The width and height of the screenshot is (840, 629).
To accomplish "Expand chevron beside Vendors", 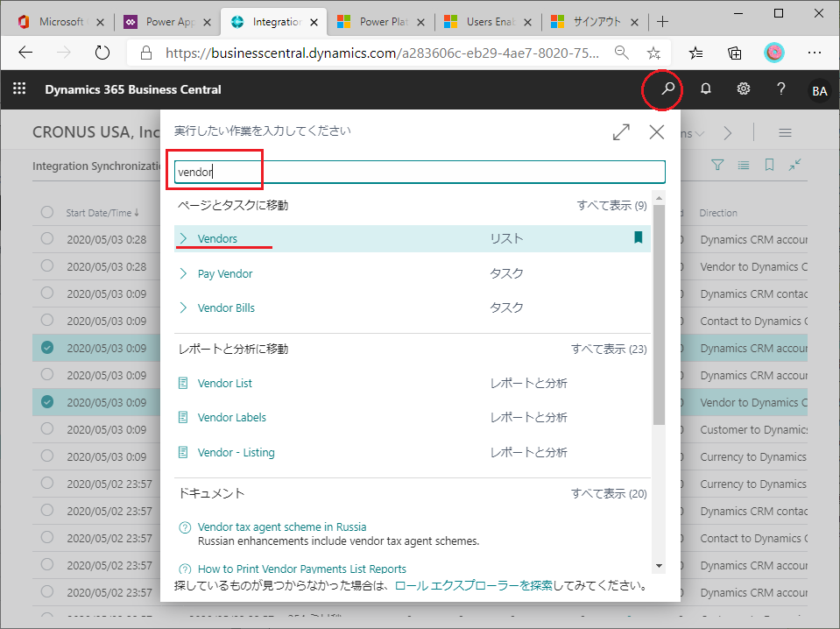I will (183, 238).
